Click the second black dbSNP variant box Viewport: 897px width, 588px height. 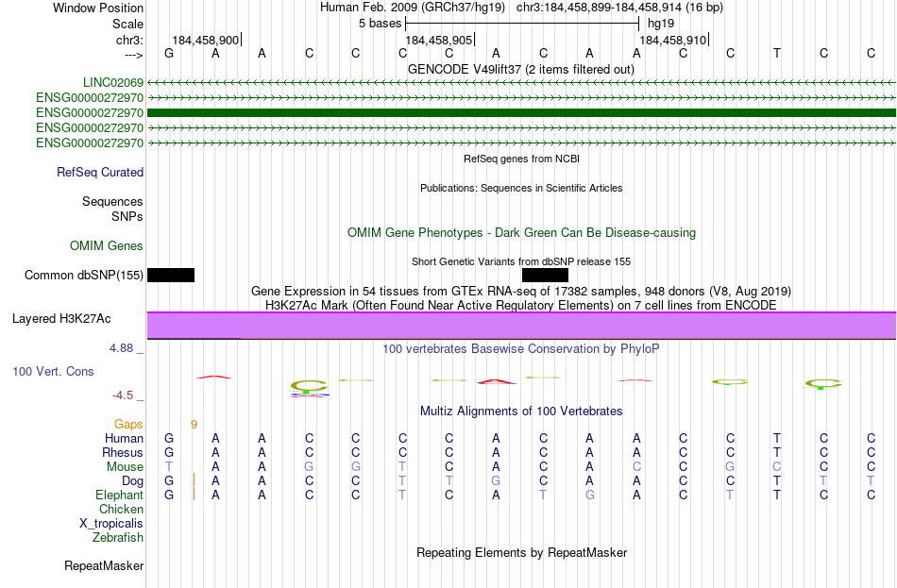pyautogui.click(x=545, y=276)
